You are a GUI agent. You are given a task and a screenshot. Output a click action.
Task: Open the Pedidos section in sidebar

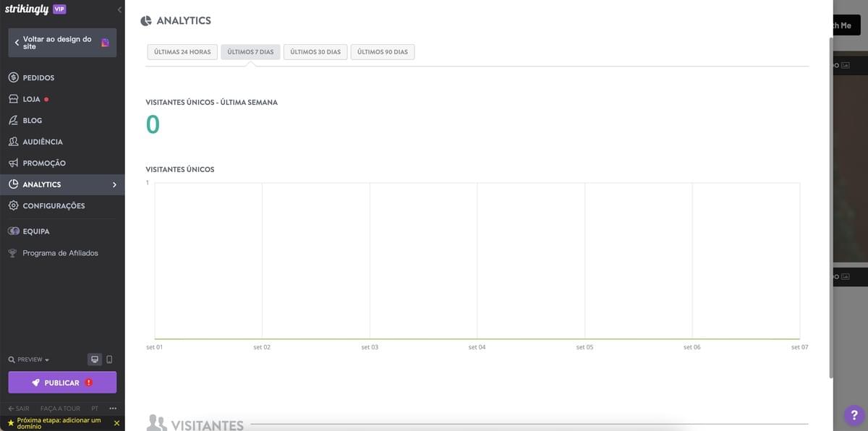[62, 77]
